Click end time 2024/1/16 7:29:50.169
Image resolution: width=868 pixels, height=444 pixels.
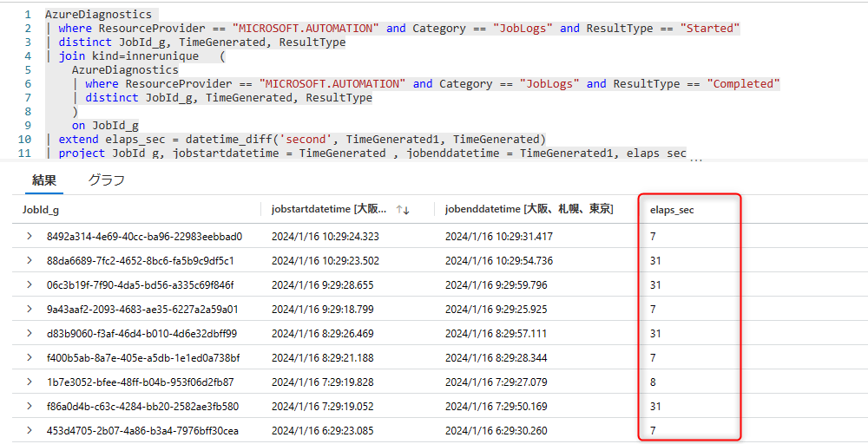click(496, 407)
